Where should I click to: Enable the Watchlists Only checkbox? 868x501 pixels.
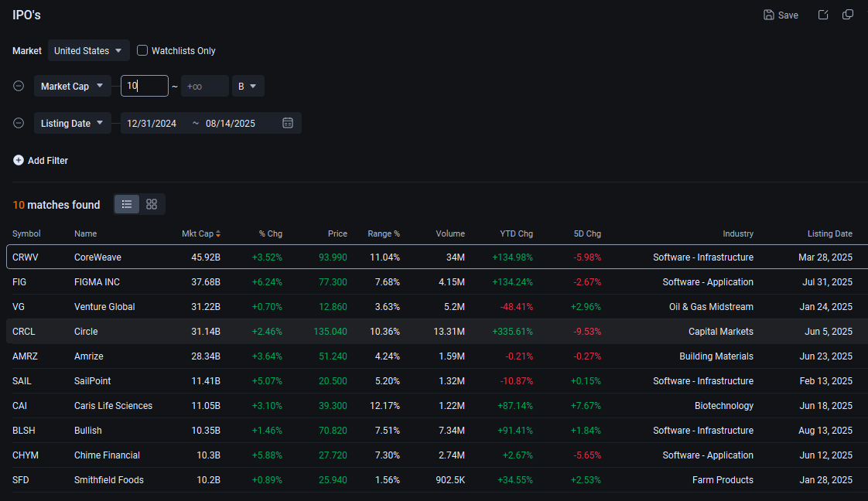pos(142,50)
